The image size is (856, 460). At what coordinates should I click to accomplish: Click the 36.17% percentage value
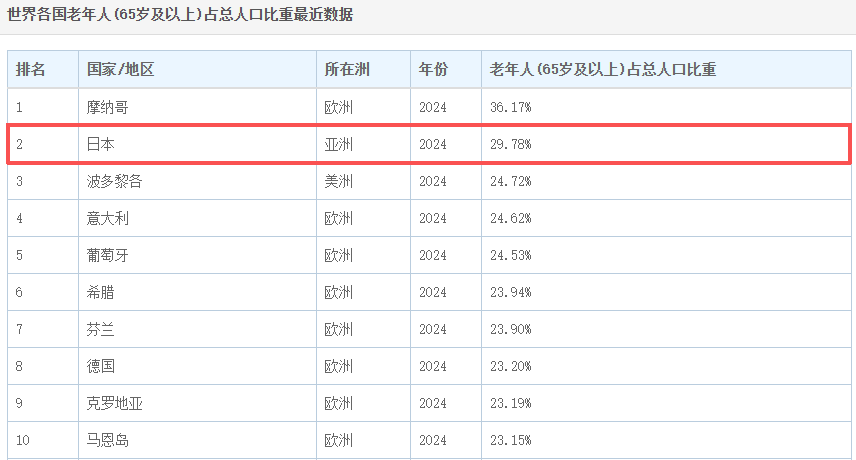coord(510,107)
